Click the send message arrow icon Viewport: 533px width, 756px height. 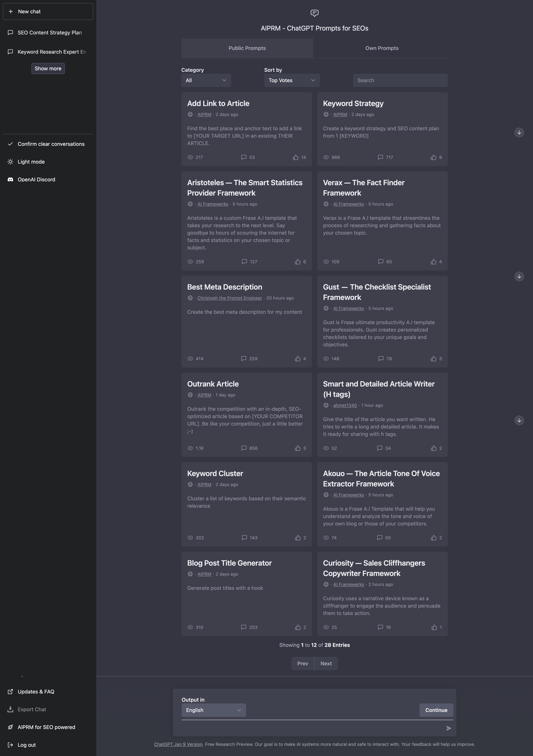pyautogui.click(x=449, y=728)
